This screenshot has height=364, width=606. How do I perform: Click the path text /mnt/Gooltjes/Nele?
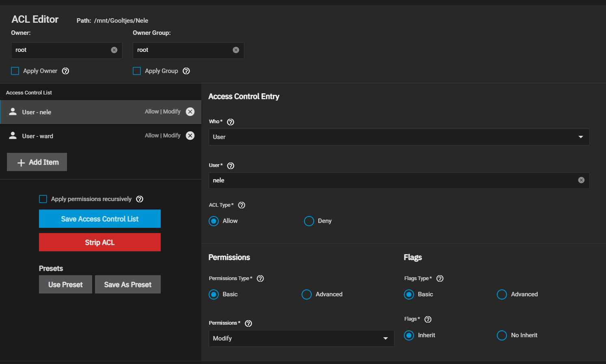(121, 21)
